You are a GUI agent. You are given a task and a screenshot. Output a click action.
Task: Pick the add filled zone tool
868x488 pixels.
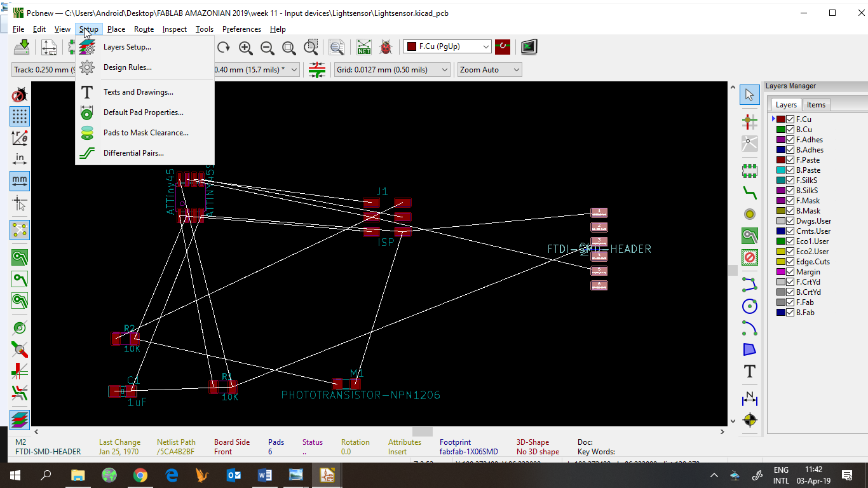pyautogui.click(x=750, y=236)
